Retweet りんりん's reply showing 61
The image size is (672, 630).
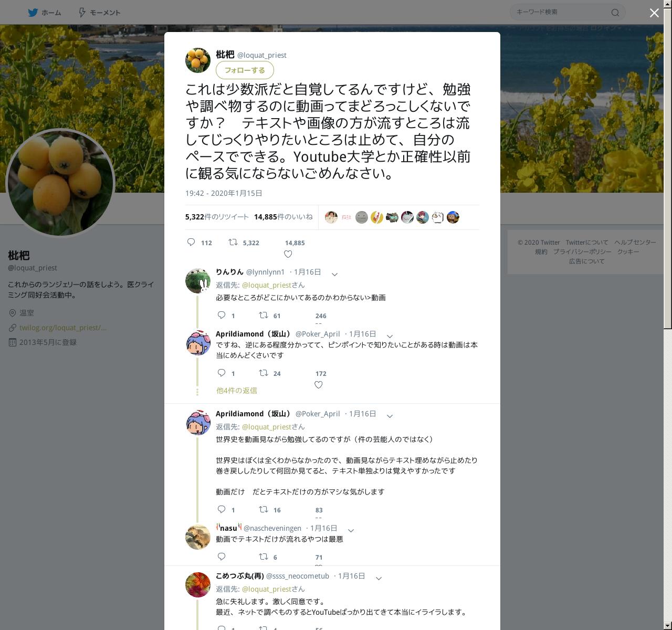(x=264, y=316)
